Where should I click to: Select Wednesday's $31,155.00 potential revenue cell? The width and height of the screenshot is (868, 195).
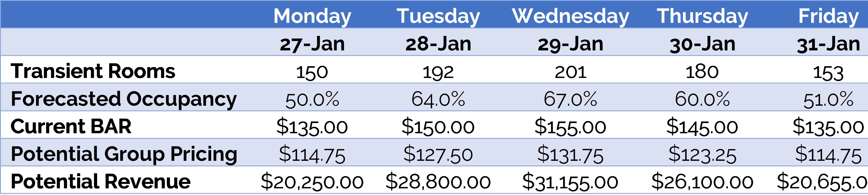click(x=570, y=182)
